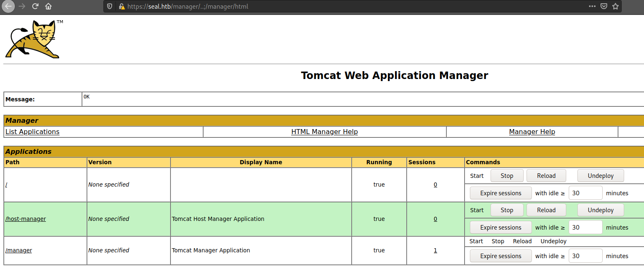This screenshot has height=266, width=644.
Task: Click "true" running value for /manager
Action: 379,250
